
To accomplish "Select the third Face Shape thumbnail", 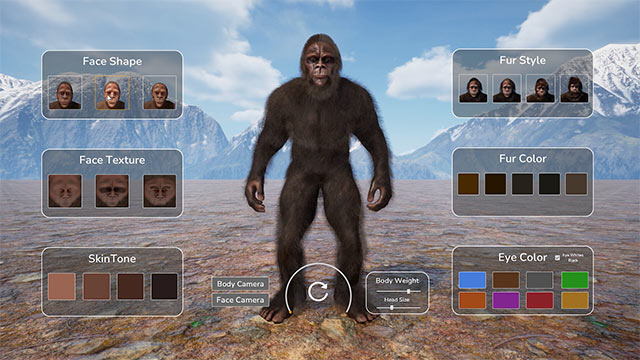I will (x=160, y=92).
